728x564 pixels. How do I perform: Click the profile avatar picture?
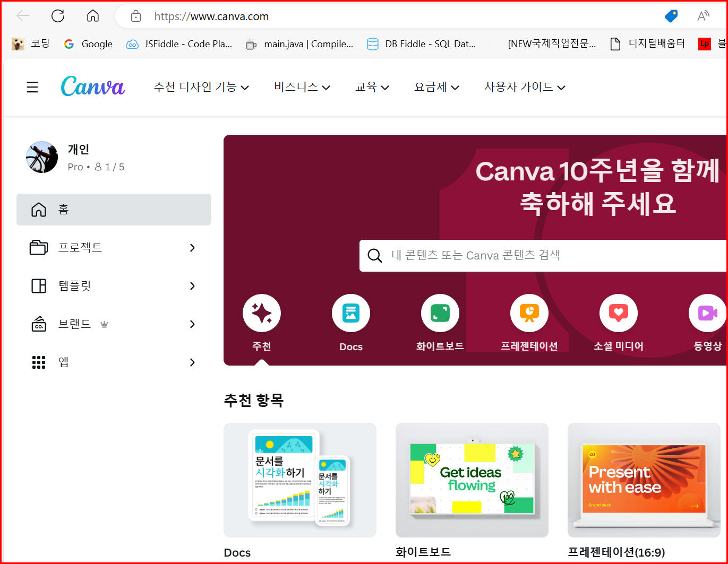[x=42, y=157]
